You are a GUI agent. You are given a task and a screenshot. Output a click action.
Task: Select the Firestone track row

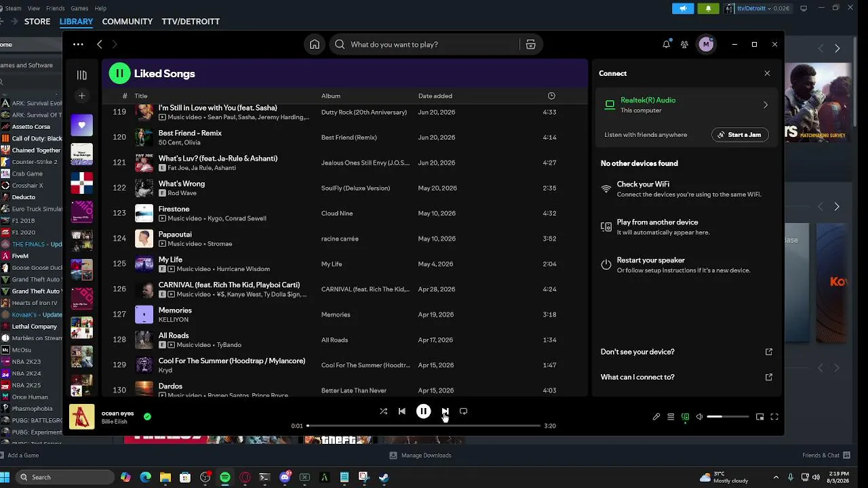(344, 213)
